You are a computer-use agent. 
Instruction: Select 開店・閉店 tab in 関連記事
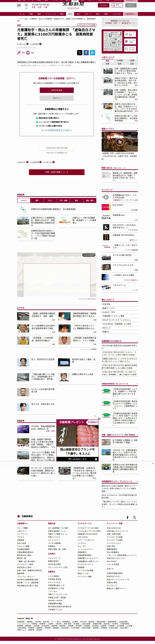[90, 200]
